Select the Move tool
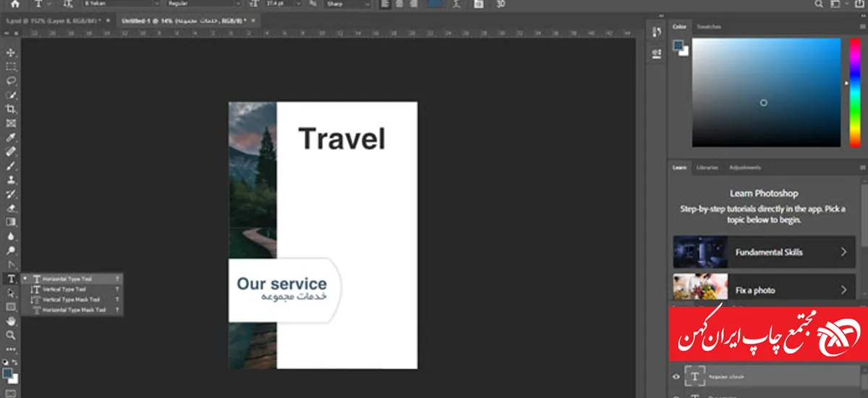 11,53
